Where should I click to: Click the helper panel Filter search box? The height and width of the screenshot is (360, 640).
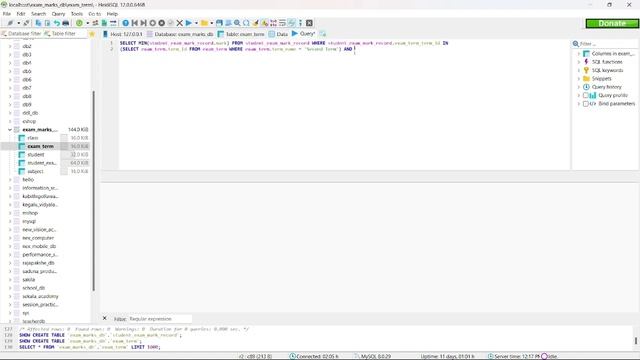point(608,44)
